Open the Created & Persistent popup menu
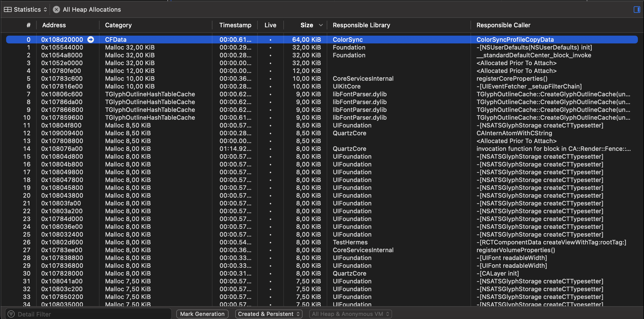The width and height of the screenshot is (644, 319). [x=268, y=314]
